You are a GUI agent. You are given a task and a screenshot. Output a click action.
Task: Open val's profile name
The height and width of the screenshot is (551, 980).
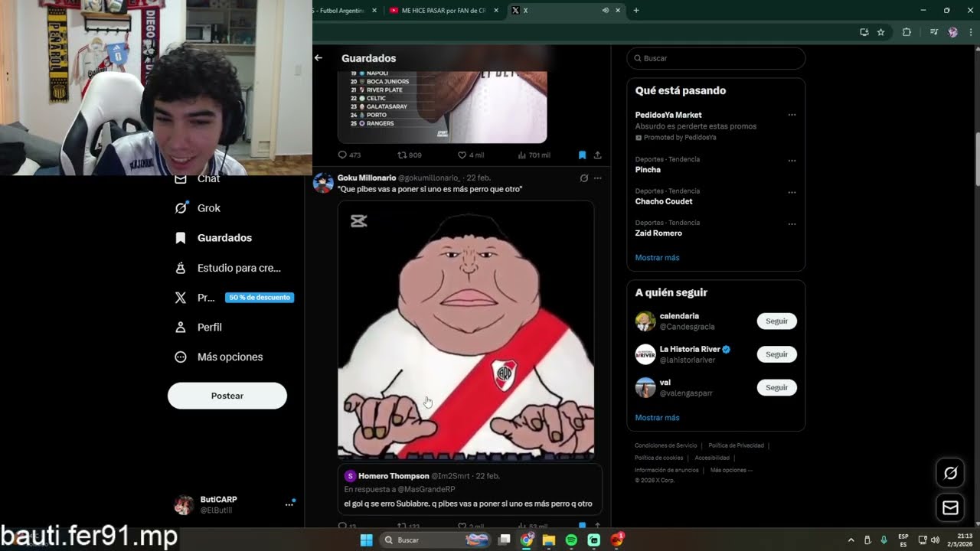pos(665,382)
